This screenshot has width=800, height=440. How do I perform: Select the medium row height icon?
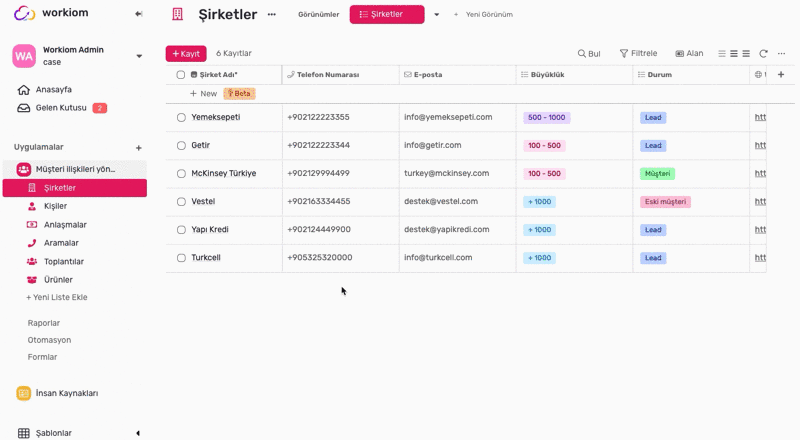point(734,54)
